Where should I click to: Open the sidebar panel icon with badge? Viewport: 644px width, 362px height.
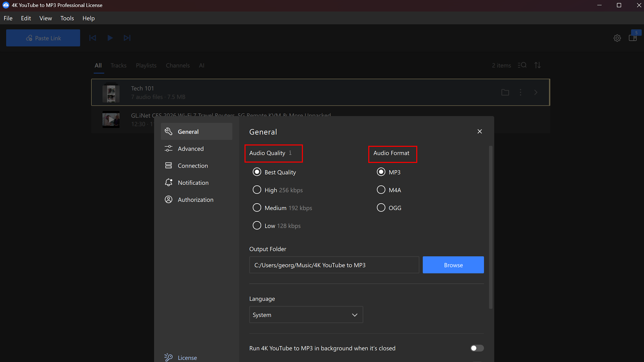(x=633, y=38)
